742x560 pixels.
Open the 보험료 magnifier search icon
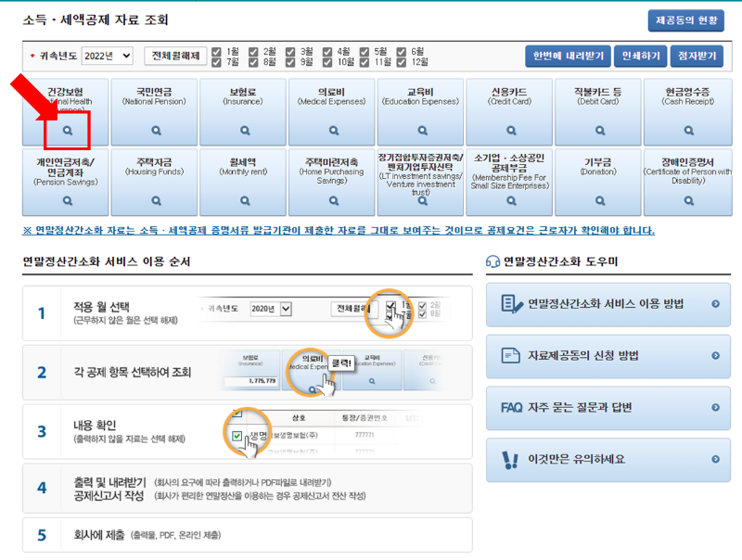point(245,131)
